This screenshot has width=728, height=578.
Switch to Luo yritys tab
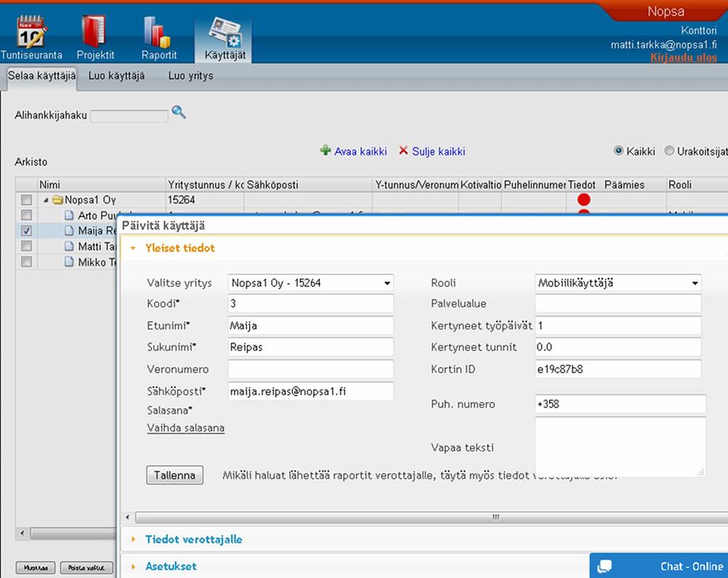tap(191, 75)
